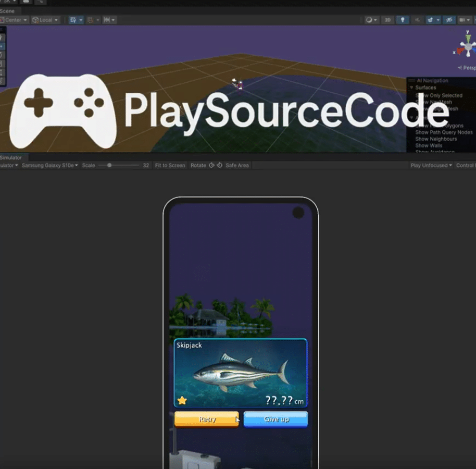
Task: Click the snap increment icon in Scene toolbar
Action: click(x=90, y=20)
